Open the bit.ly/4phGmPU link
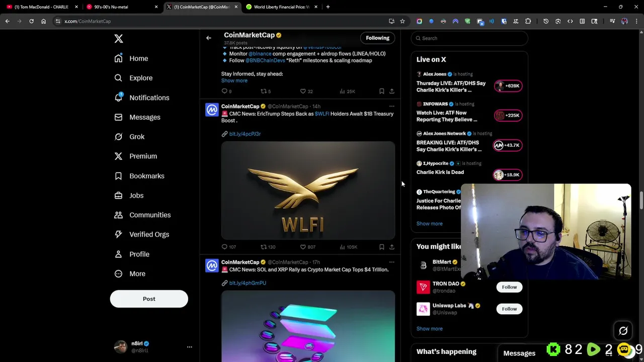 tap(248, 283)
